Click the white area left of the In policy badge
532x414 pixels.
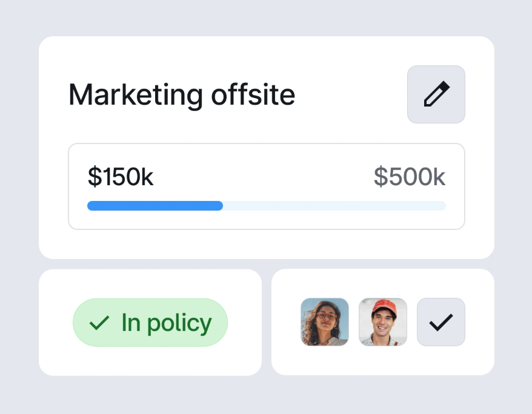point(56,323)
